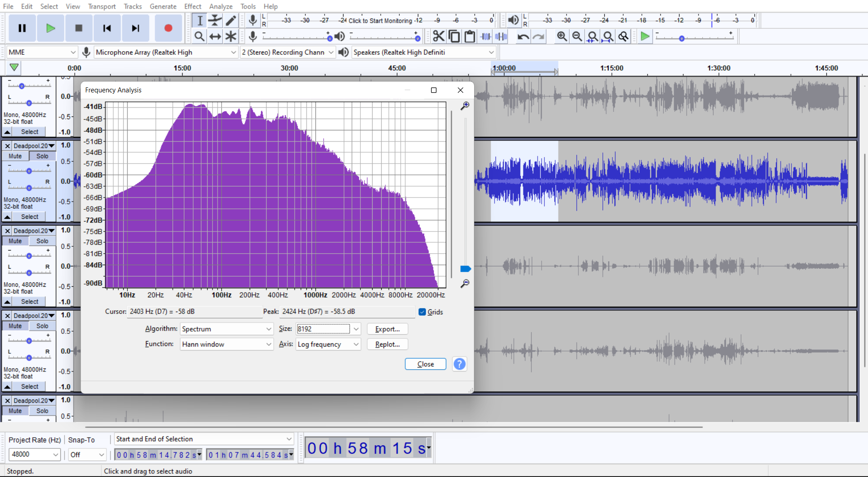Open the Microphone Array device dropdown
This screenshot has width=868, height=477.
coord(166,52)
